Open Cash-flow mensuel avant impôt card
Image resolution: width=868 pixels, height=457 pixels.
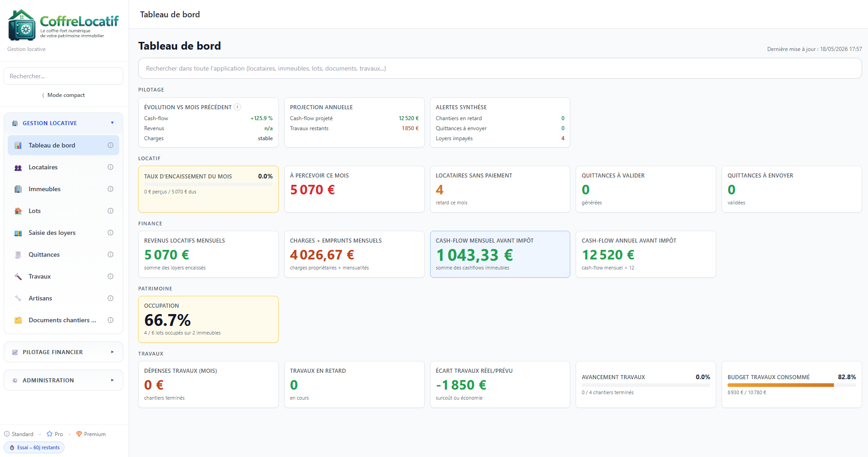[500, 254]
